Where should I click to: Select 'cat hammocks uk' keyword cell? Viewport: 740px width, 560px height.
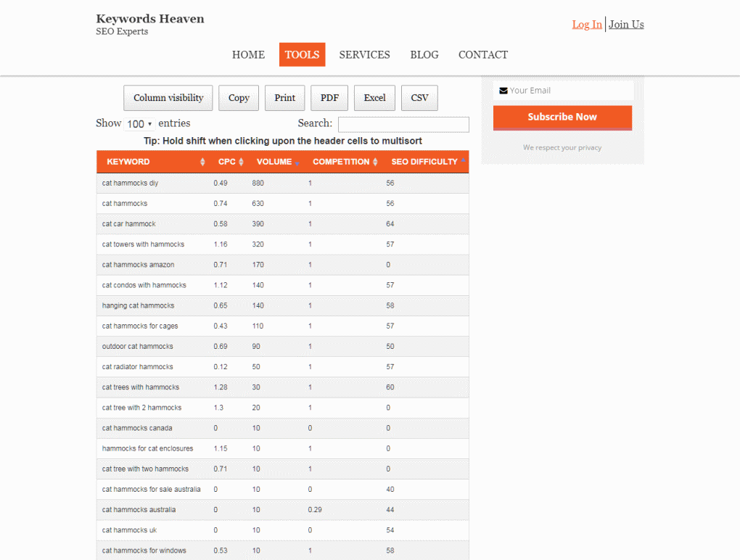tap(129, 530)
